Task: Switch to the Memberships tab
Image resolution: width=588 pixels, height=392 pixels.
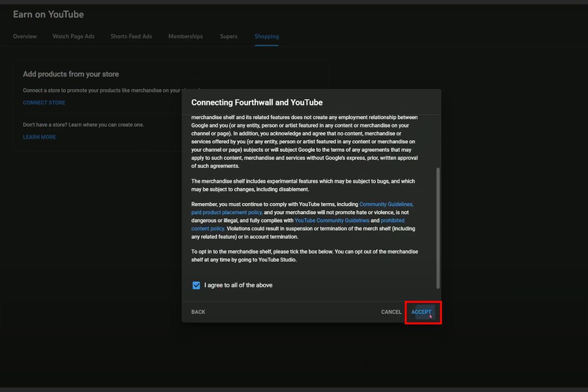Action: click(x=185, y=36)
